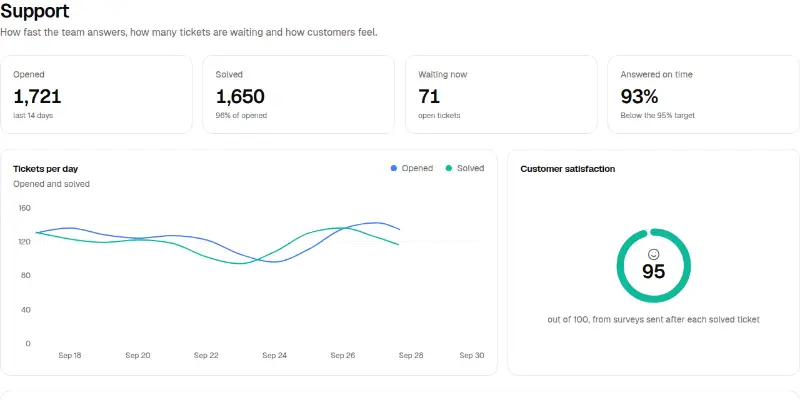800x400 pixels.
Task: Click the smiley face icon in satisfaction gauge
Action: pos(654,254)
